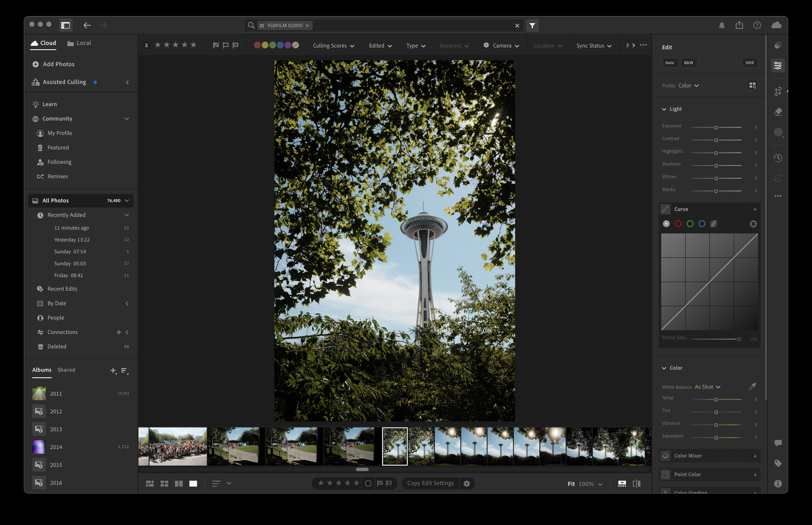This screenshot has height=525, width=812.
Task: Open the Masking panel
Action: click(779, 132)
